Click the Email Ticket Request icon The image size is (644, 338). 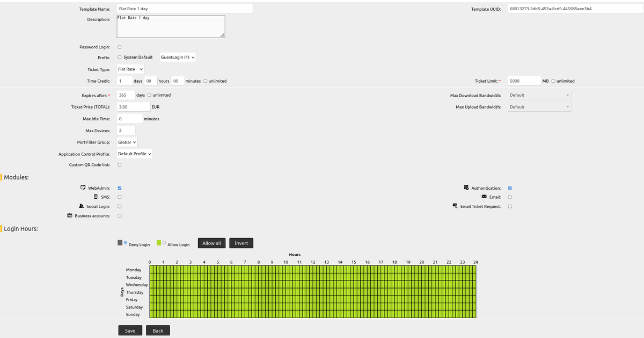pos(455,206)
